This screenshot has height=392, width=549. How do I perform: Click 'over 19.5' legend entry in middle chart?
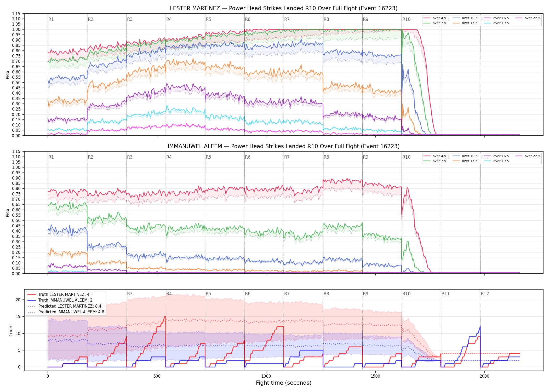496,161
